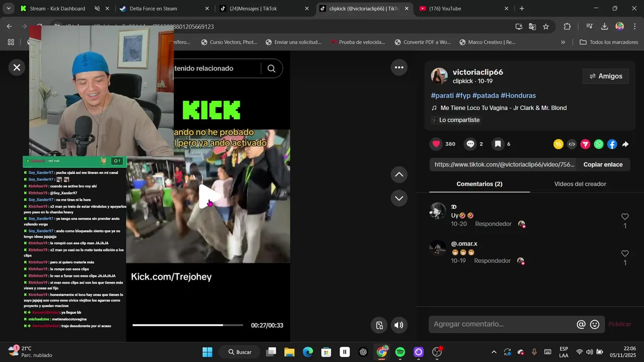Open the Chrome profile avatar

[620, 27]
